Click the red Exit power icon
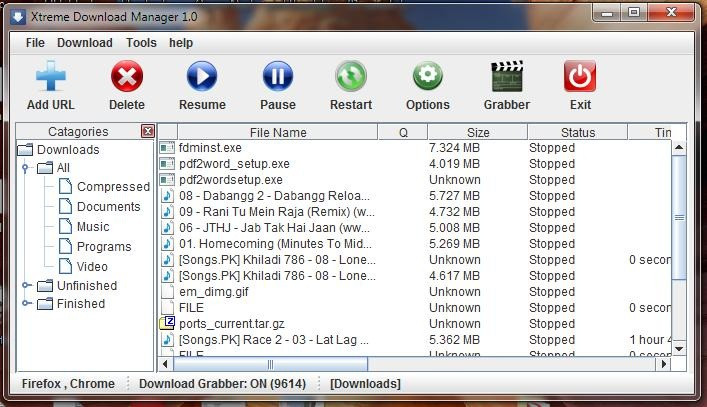Viewport: 707px width, 407px height. [580, 76]
